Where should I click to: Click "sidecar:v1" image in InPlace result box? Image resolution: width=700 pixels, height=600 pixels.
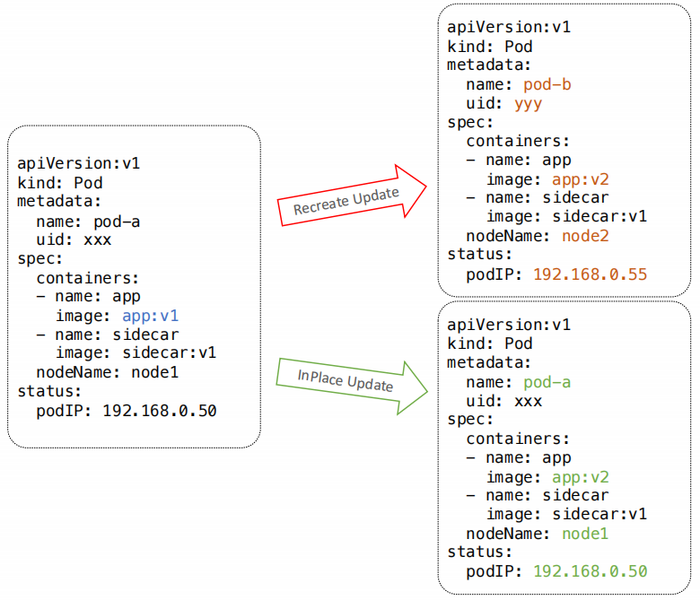coord(599,514)
